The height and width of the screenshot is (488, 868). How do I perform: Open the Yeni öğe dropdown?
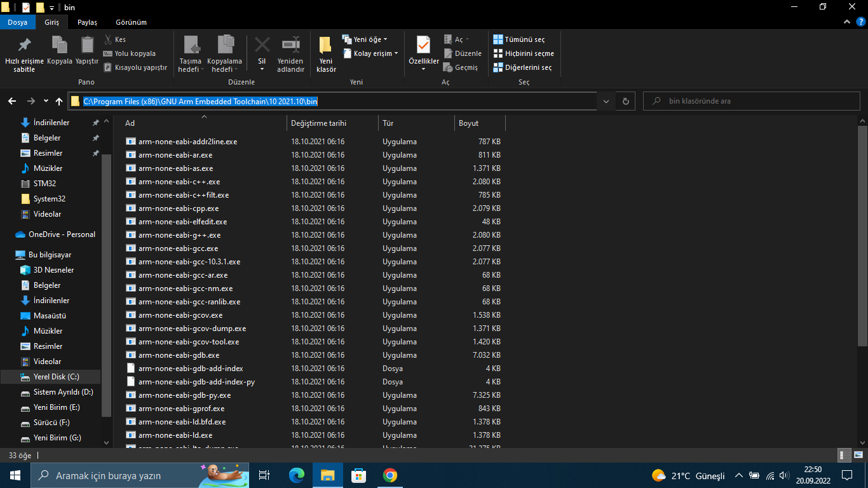point(365,39)
